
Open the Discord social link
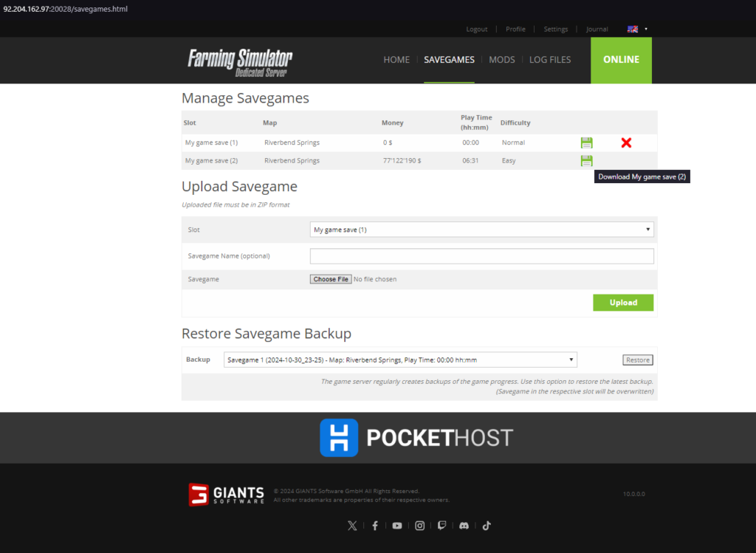pos(464,526)
